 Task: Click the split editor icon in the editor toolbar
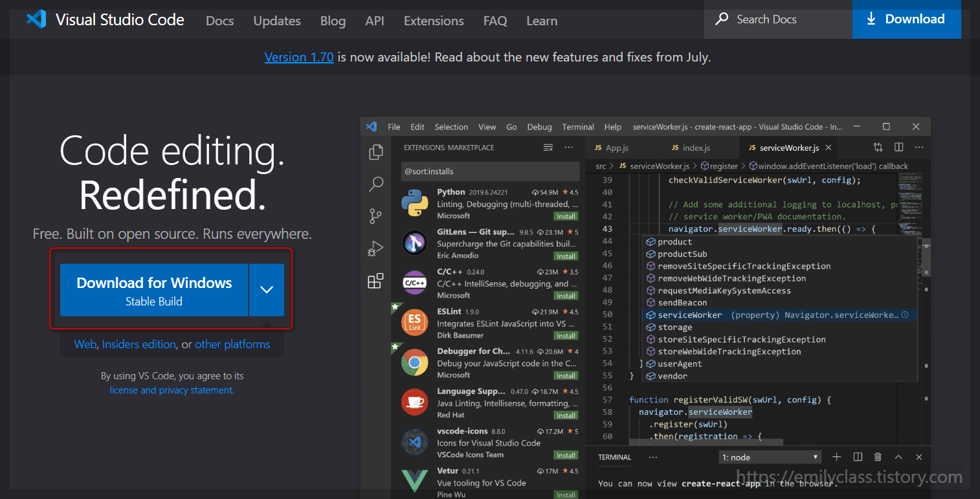899,148
